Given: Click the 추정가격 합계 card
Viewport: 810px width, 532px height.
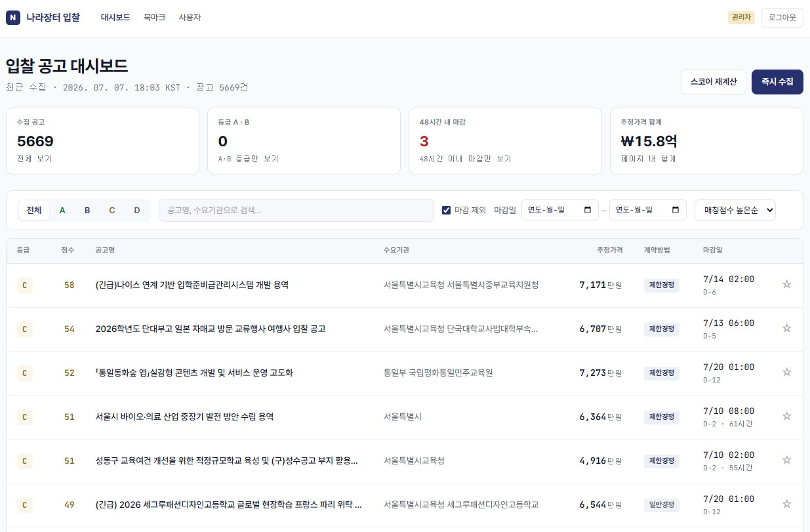Looking at the screenshot, I should point(706,141).
